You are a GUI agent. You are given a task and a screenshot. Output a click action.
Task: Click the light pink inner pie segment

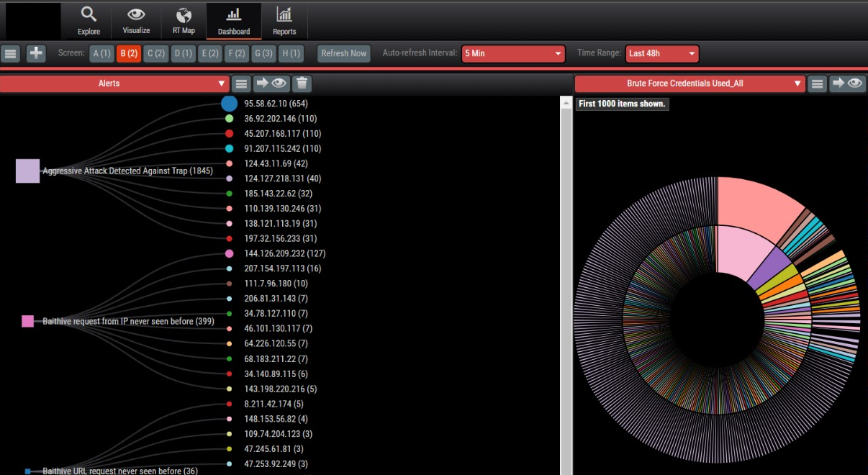pyautogui.click(x=740, y=252)
